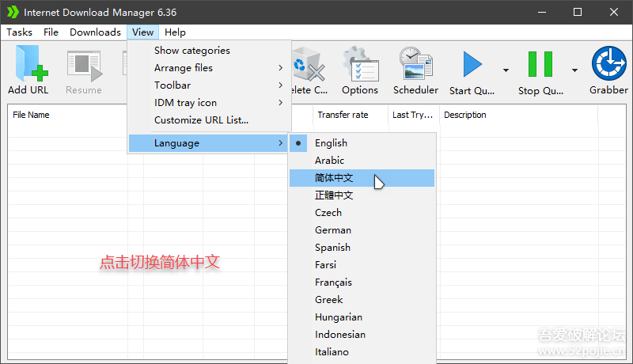Image resolution: width=633 pixels, height=364 pixels.
Task: Choose Czech from the language list
Action: (x=362, y=212)
